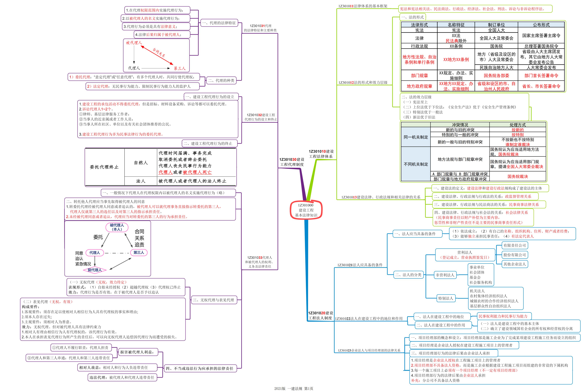The height and width of the screenshot is (391, 588).
Task: Click the 自然人 cell in the termination table
Action: [x=141, y=163]
